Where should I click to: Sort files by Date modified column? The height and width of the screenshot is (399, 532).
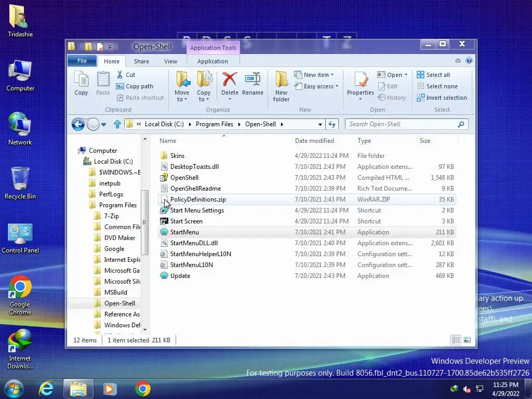point(314,140)
